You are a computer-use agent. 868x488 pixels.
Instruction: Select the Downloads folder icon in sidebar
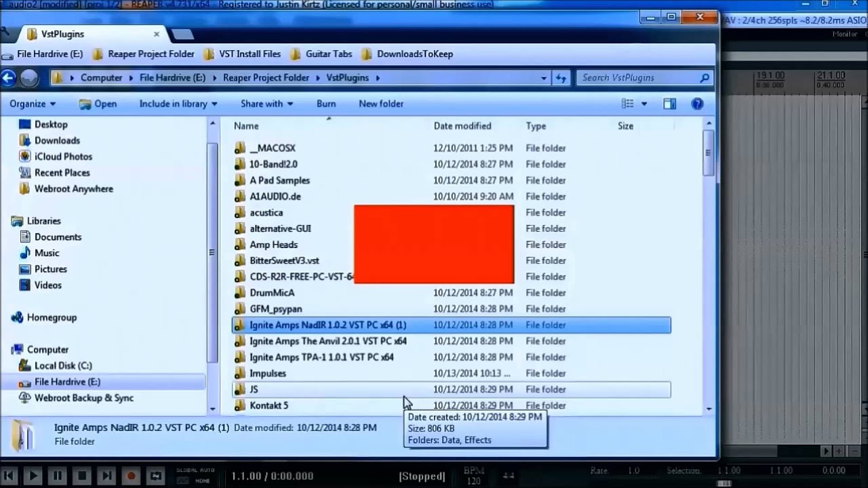click(25, 140)
